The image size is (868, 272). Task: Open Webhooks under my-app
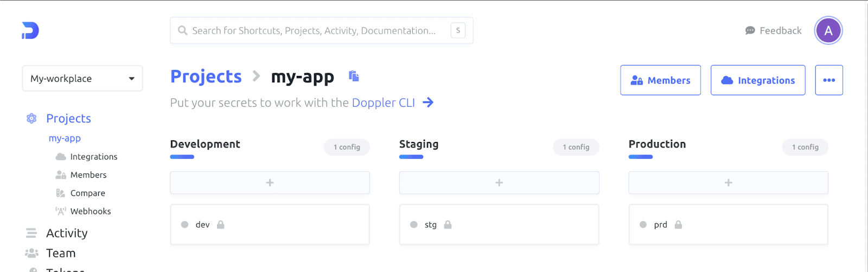(90, 211)
